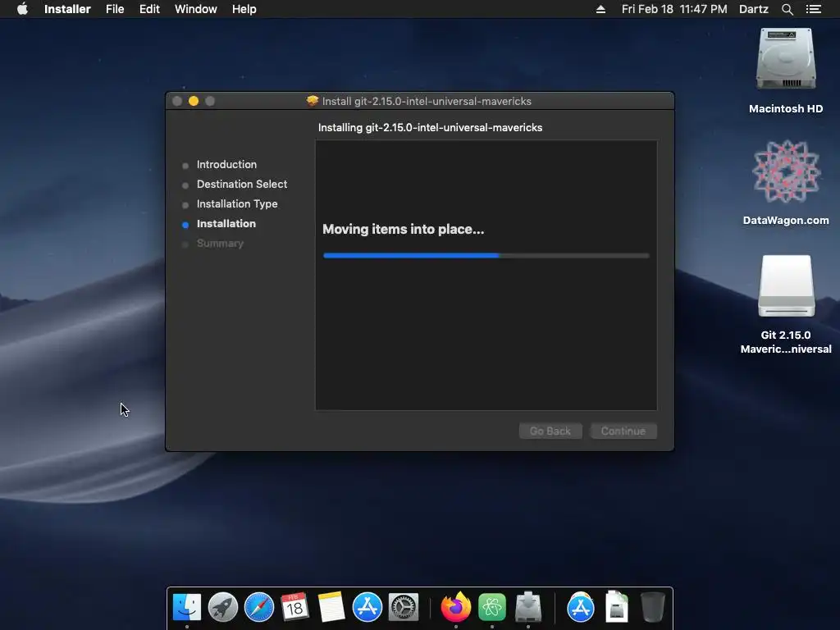Click the Go Back button
Image resolution: width=840 pixels, height=630 pixels.
pyautogui.click(x=550, y=431)
